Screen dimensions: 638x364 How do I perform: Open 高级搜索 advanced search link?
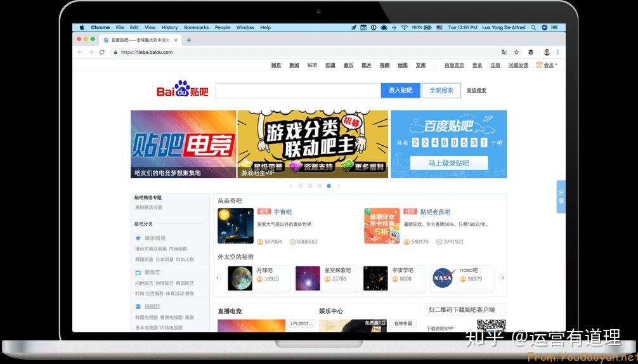click(x=476, y=91)
